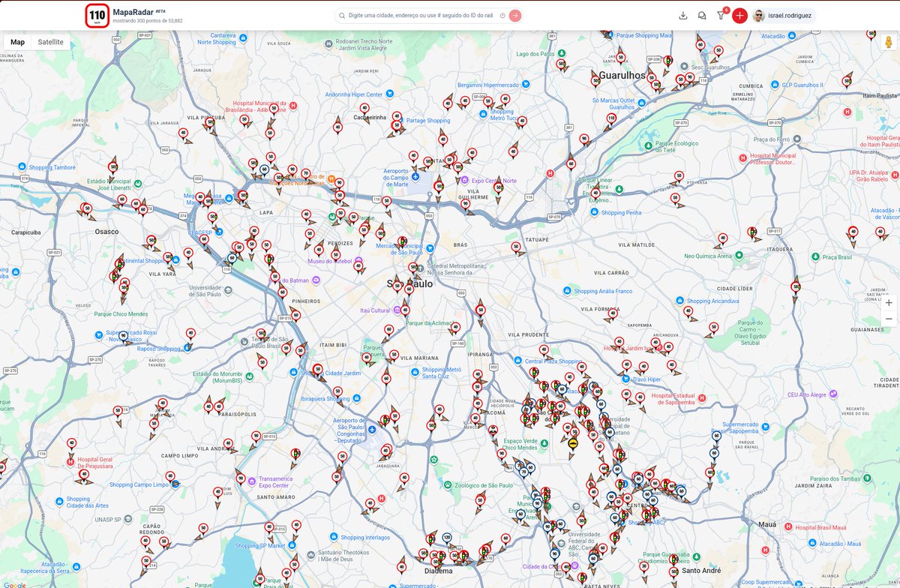Screen dimensions: 900x588
Task: Submit search with the red arrow button
Action: pos(515,16)
